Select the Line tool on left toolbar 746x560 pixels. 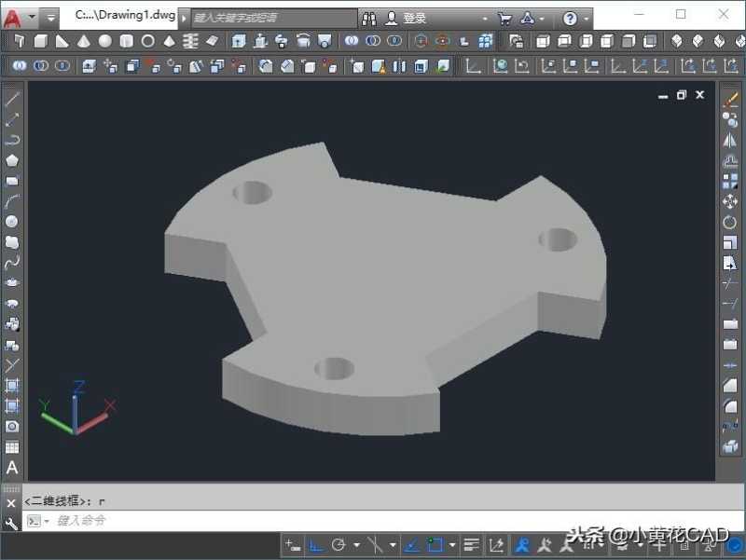11,97
